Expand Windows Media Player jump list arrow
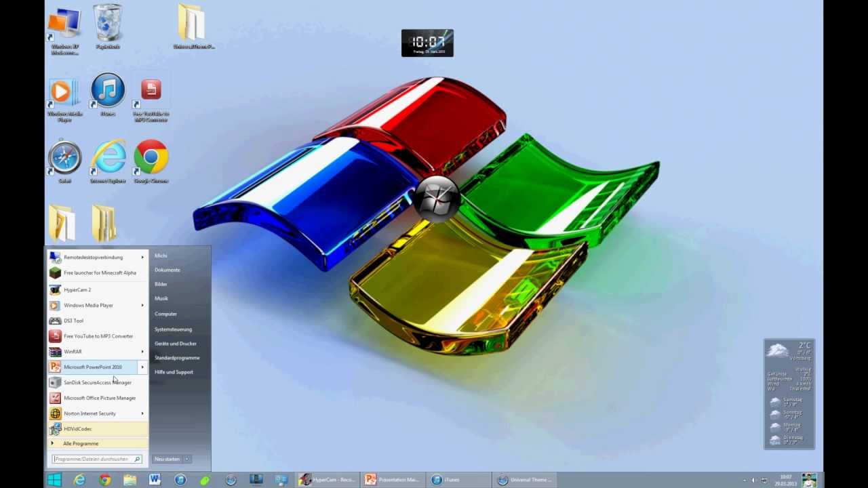The image size is (868, 488). (142, 305)
